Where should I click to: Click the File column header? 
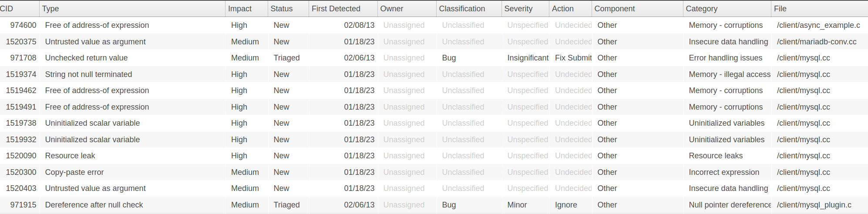tap(780, 9)
